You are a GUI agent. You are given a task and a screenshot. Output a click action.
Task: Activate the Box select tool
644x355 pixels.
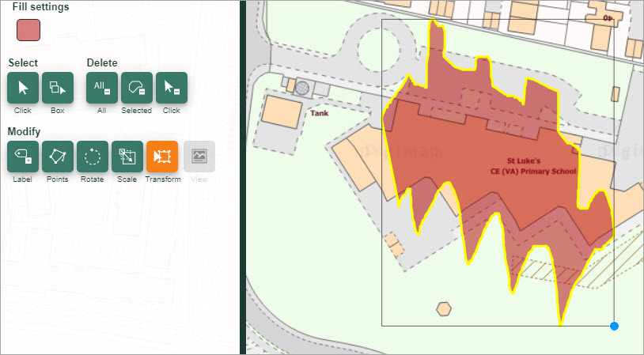58,88
